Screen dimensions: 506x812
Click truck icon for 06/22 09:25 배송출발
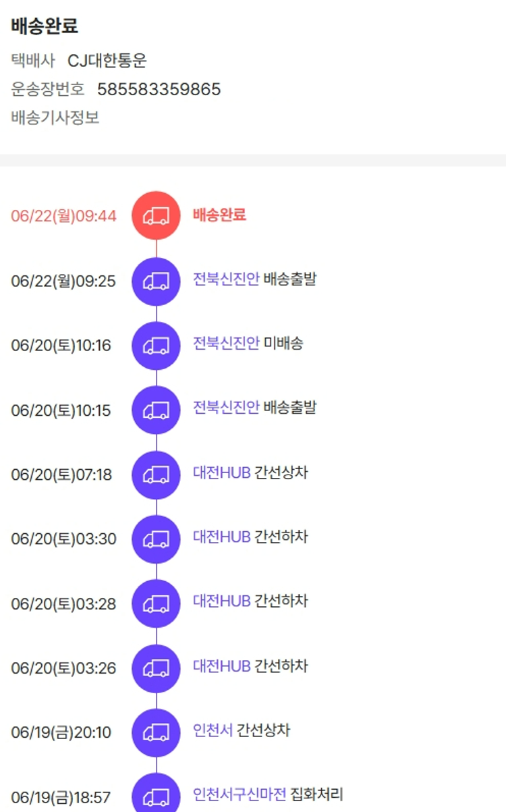(x=156, y=281)
